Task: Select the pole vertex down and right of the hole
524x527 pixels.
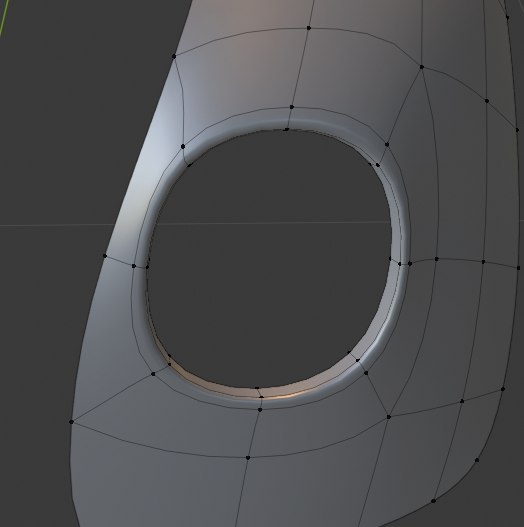Action: coord(389,417)
